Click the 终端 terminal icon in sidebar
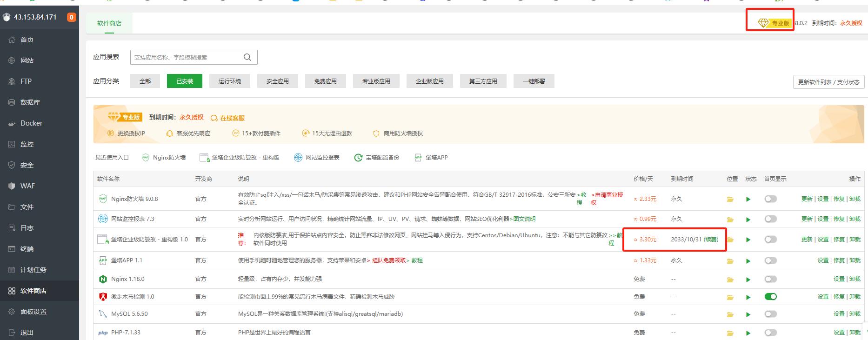 (x=12, y=249)
